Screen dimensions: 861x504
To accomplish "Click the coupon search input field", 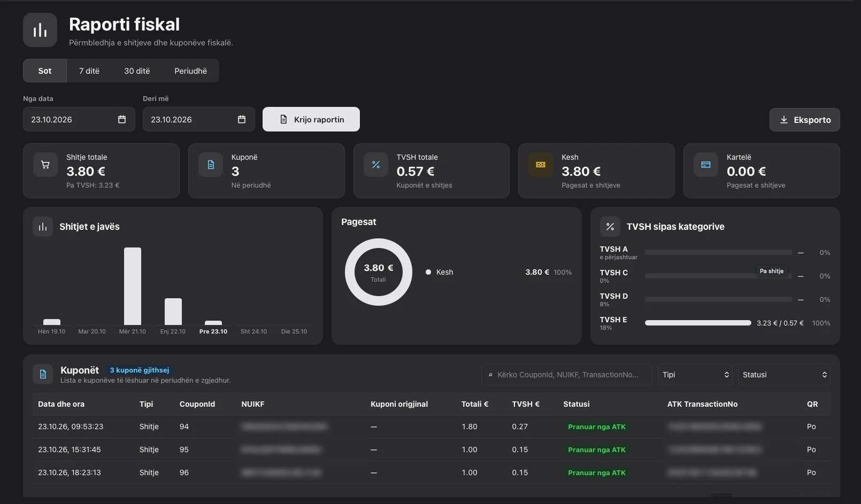I will pos(567,375).
